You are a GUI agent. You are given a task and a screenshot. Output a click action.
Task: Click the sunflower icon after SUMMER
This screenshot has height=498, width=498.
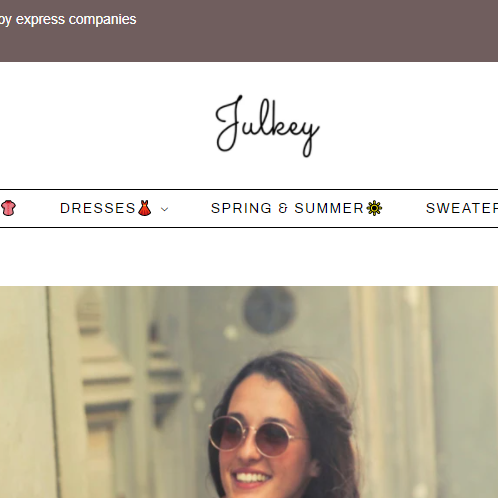374,208
